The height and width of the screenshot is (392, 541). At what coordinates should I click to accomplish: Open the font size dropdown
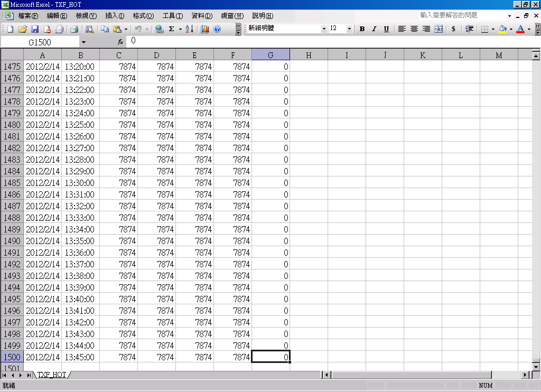349,29
